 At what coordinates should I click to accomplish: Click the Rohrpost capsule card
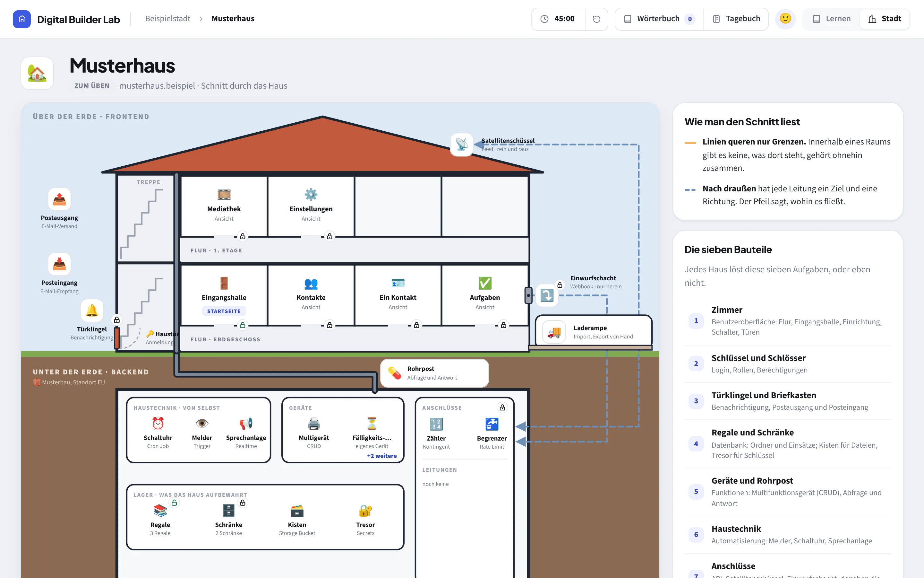(434, 373)
